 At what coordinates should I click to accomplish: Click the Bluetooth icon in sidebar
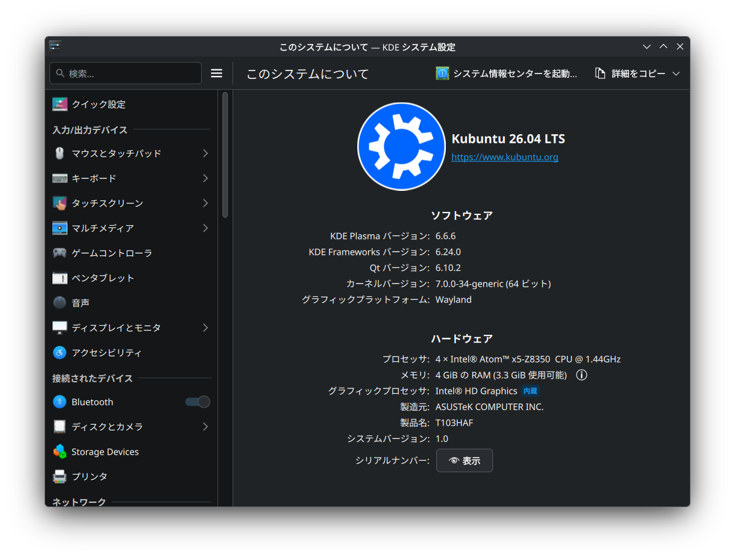[x=60, y=402]
